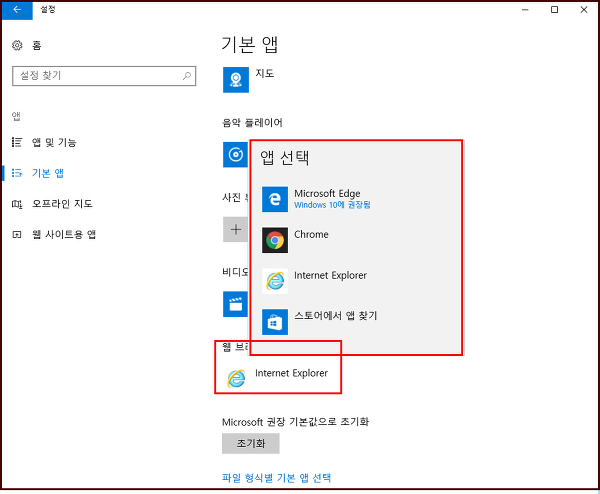Click Windows 10 recommended text under Edge
Image resolution: width=600 pixels, height=494 pixels.
tap(332, 205)
